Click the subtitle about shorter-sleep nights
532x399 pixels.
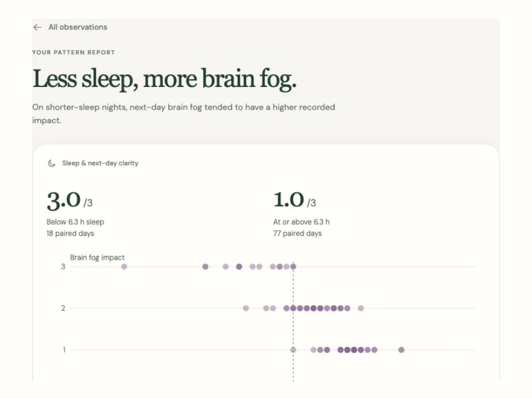click(x=183, y=114)
